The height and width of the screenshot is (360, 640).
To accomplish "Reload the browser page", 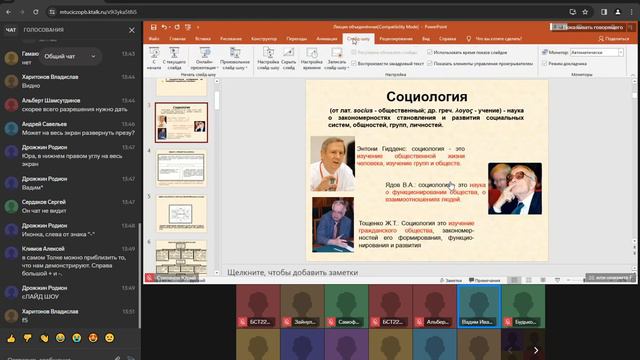I will point(36,12).
